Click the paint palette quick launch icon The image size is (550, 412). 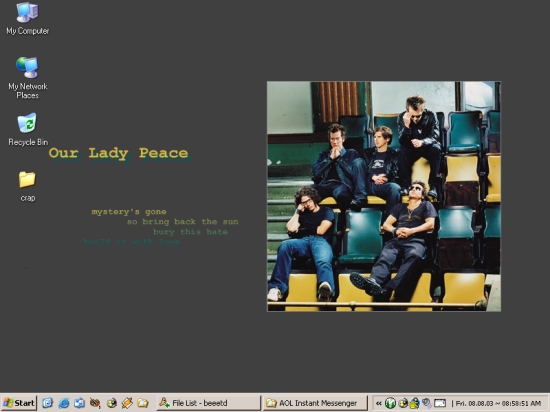pos(95,403)
